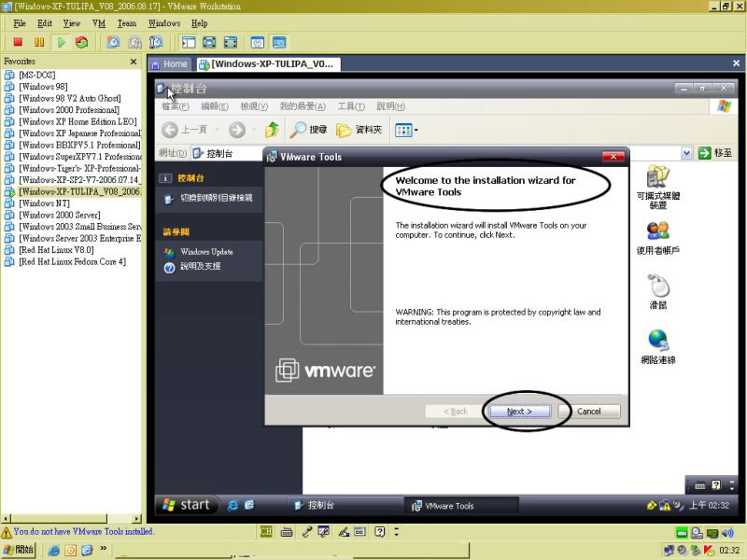Click the VMware Tools warning status icon
This screenshot has height=560, width=747.
7,532
